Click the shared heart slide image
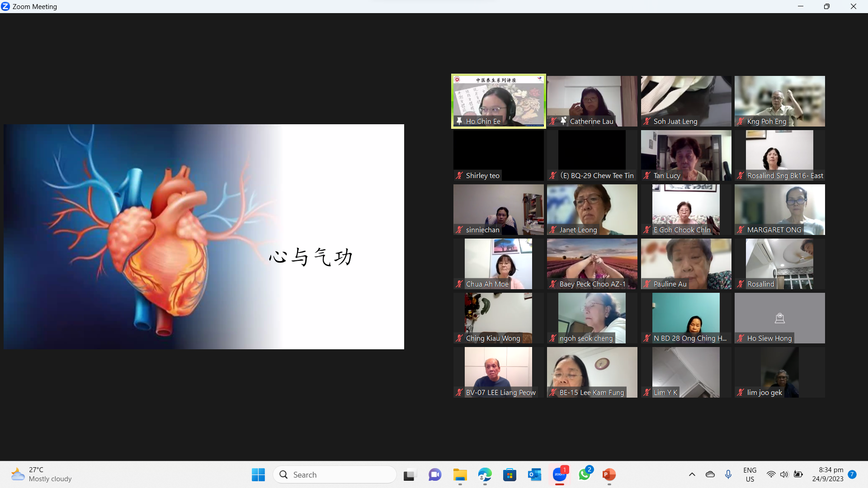This screenshot has height=488, width=868. click(203, 236)
